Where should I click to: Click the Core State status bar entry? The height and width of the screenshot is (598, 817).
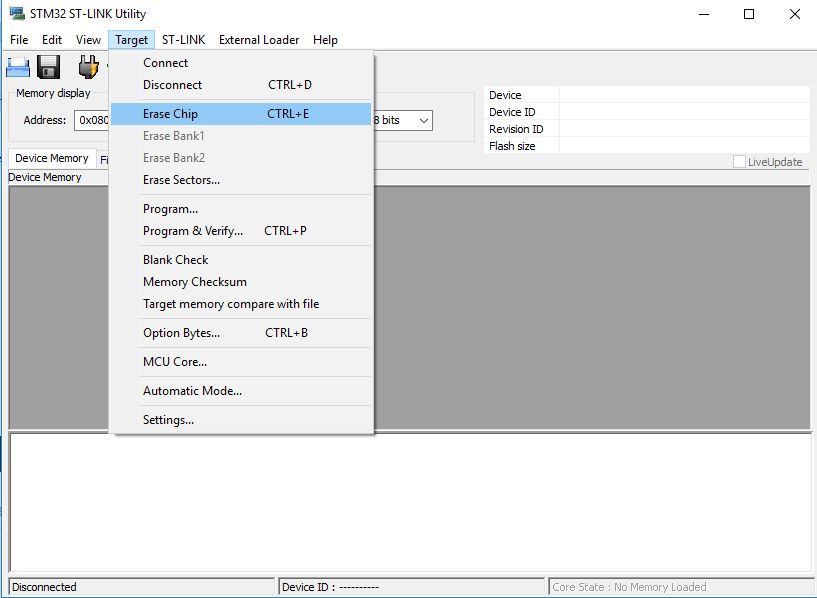click(680, 587)
